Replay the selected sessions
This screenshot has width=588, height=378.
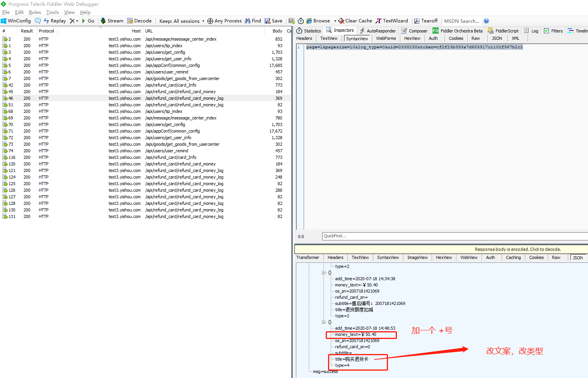pos(55,21)
